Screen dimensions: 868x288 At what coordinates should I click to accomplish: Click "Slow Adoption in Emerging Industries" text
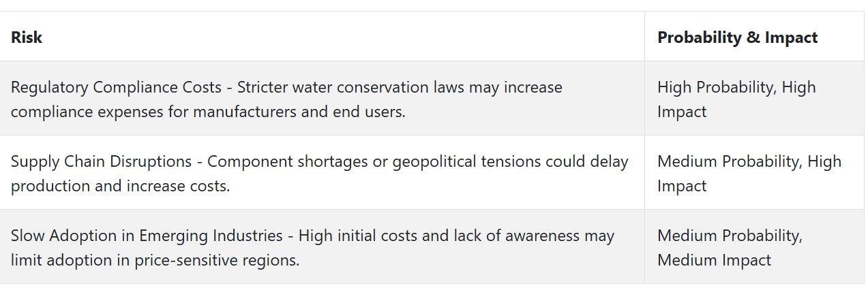click(x=147, y=236)
